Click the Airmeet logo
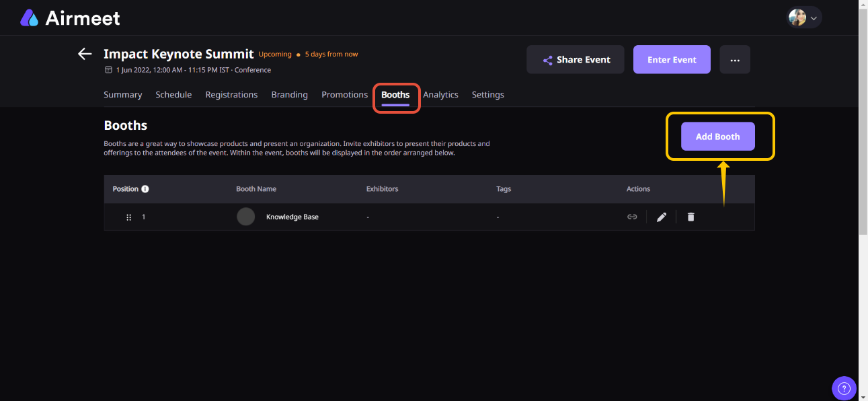 (x=71, y=18)
